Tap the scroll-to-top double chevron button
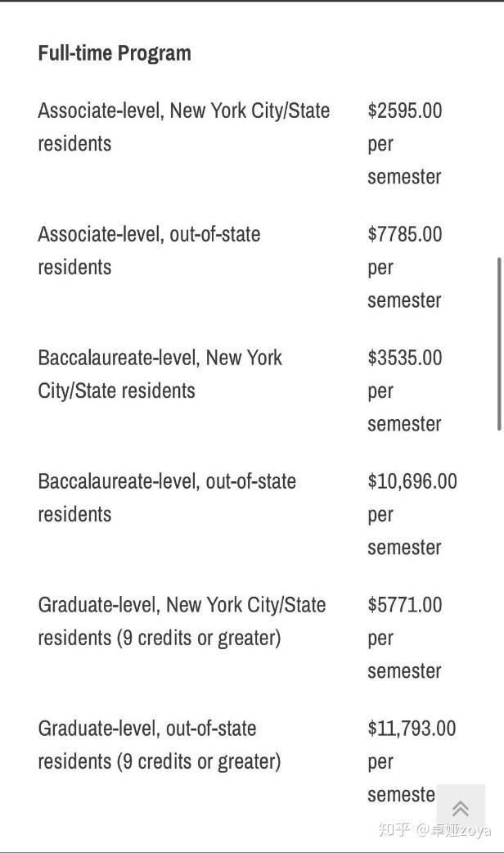The height and width of the screenshot is (853, 504). point(461,809)
